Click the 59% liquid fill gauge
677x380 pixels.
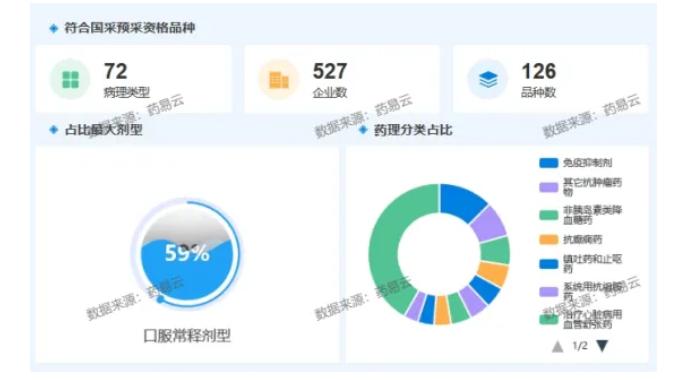point(187,253)
